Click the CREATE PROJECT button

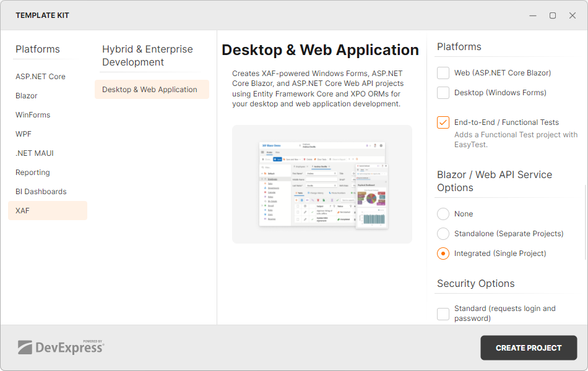pyautogui.click(x=529, y=348)
